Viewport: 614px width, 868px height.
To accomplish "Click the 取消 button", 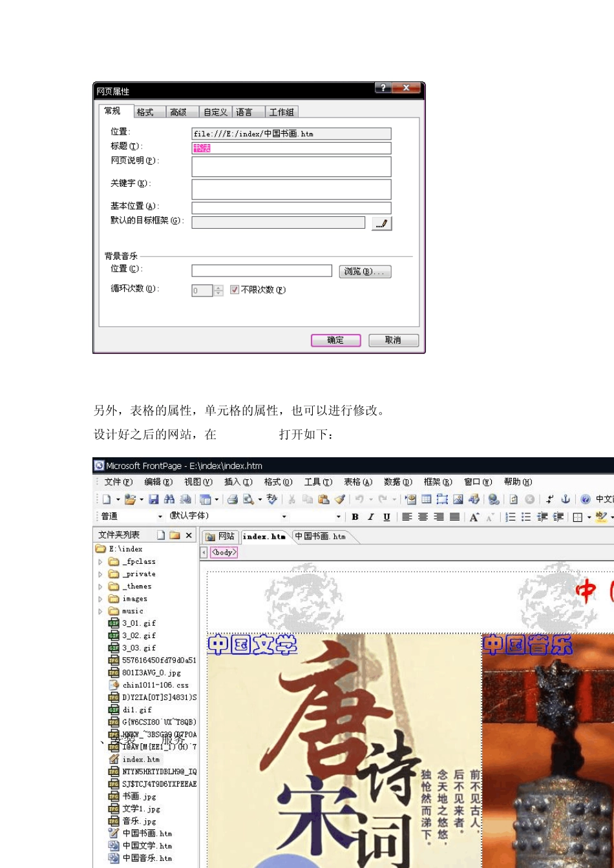I will point(394,340).
